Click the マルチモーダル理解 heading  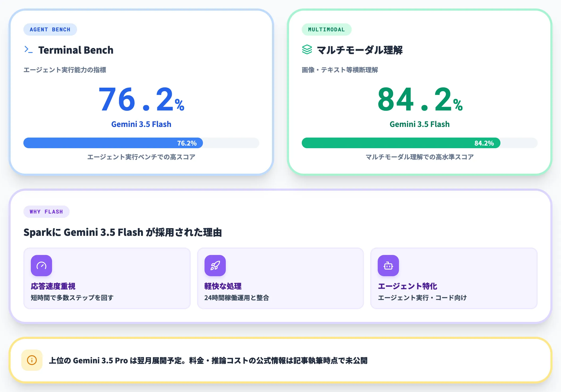tap(360, 50)
